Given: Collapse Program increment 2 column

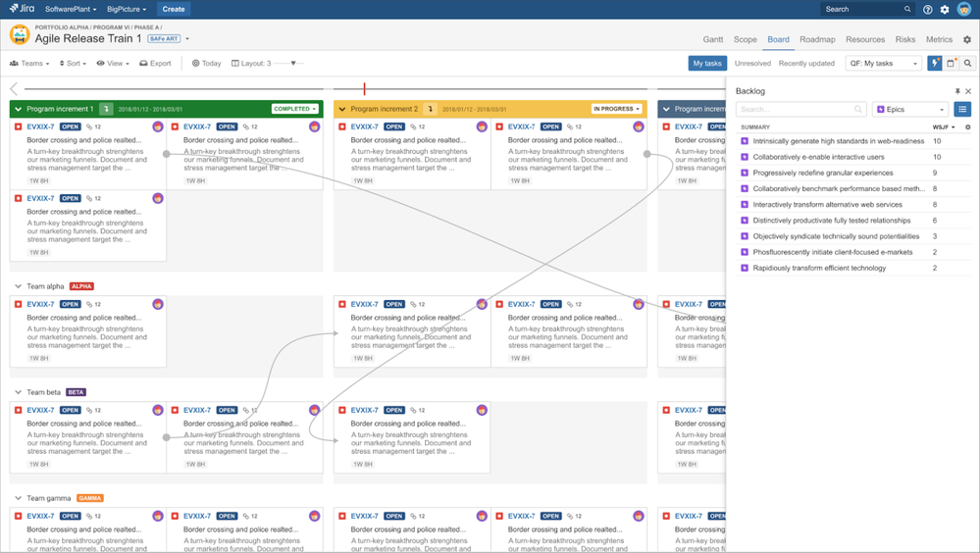Looking at the screenshot, I should (x=342, y=109).
